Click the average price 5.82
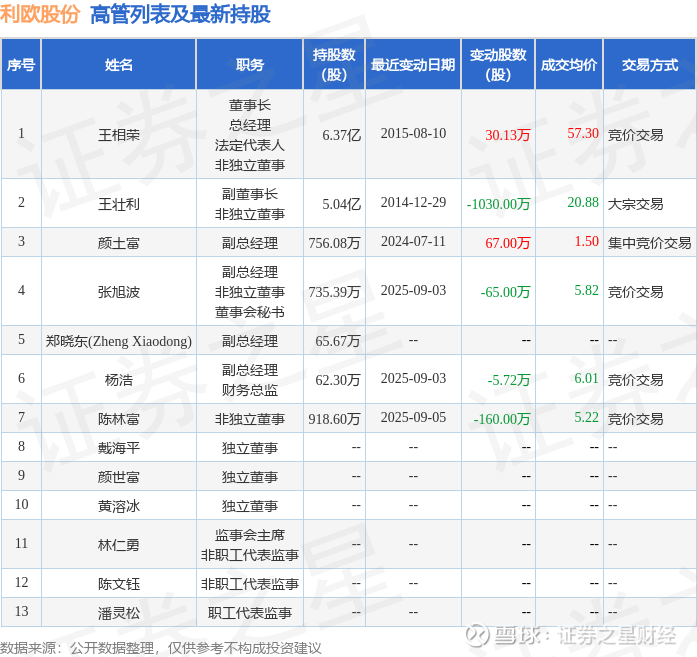The height and width of the screenshot is (657, 697). click(x=586, y=290)
